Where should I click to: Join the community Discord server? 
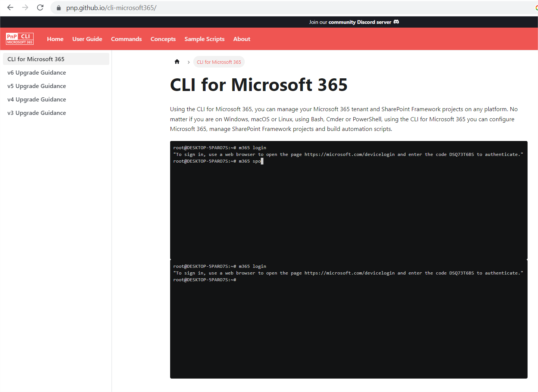pos(354,22)
